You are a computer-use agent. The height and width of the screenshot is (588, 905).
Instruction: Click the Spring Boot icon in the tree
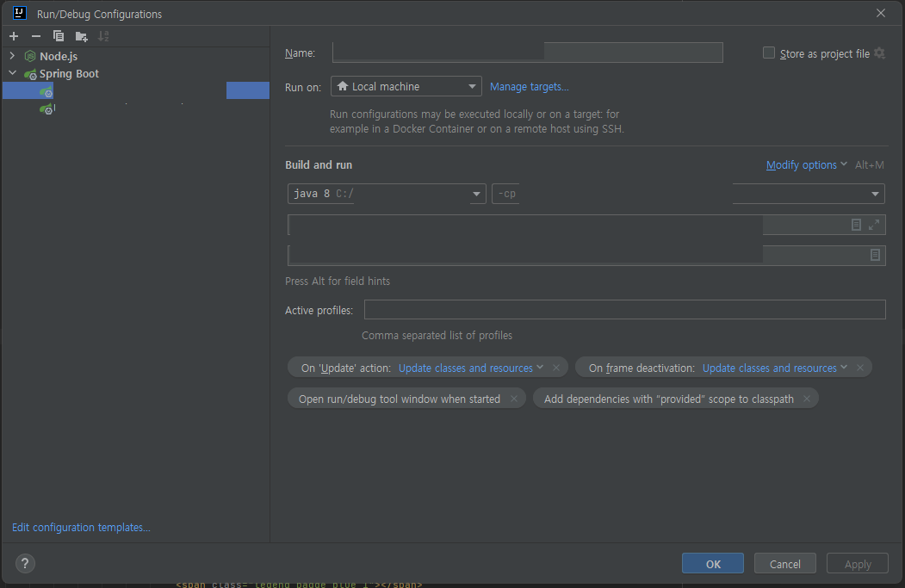(30, 74)
